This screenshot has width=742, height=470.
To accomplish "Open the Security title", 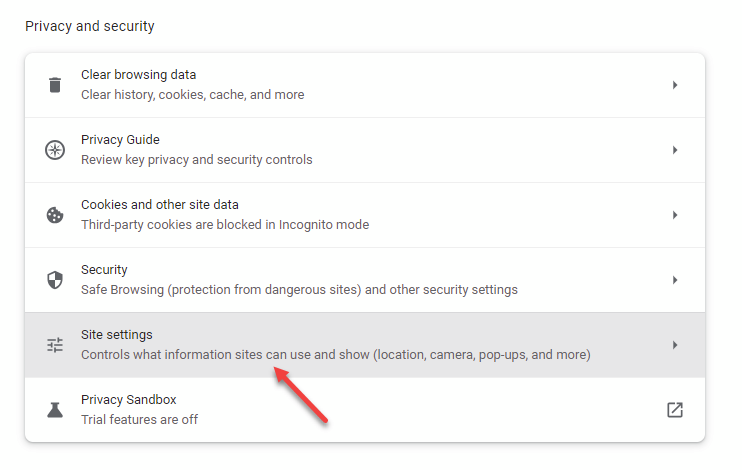I will [x=104, y=270].
